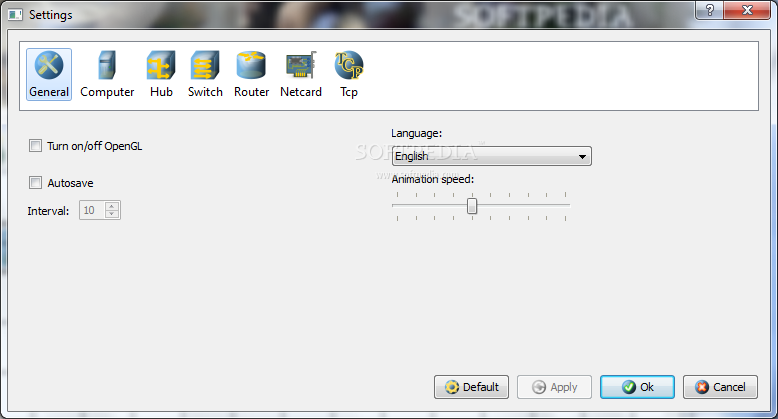This screenshot has width=778, height=419.
Task: Open the Netcard settings icon
Action: [301, 65]
